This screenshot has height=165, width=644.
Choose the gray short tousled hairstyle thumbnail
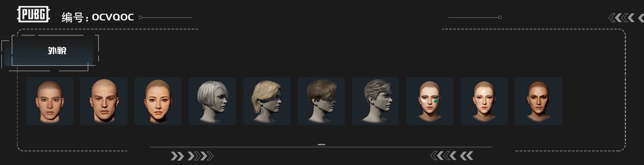point(376,101)
